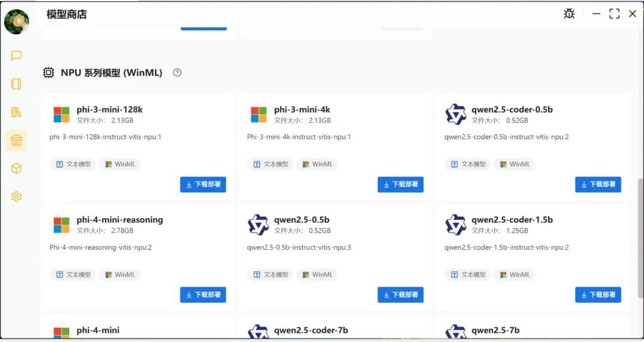Open the qwen2.5-coder-7b model title
Screen dimensions: 644x342
click(311, 330)
